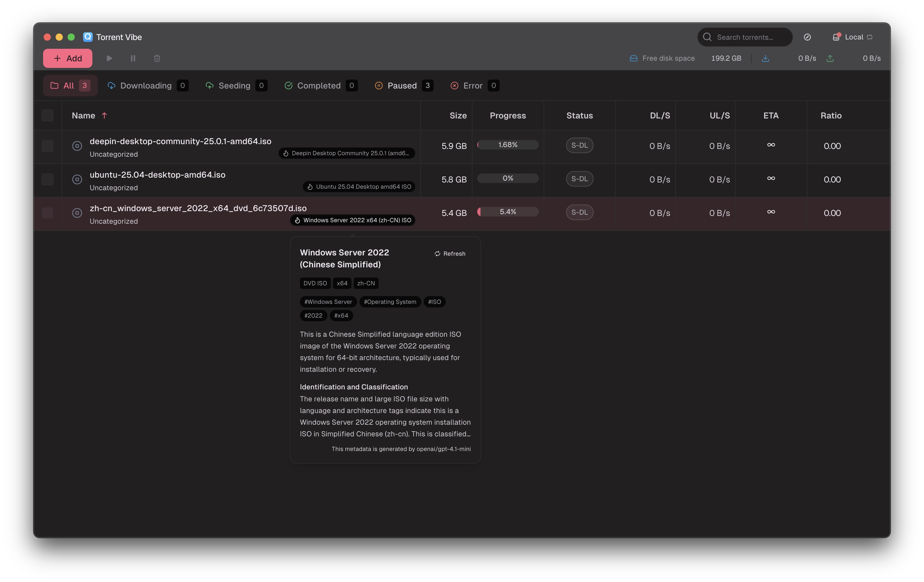Toggle the select-all checkbox in header
Viewport: 924px width, 582px height.
[x=48, y=115]
